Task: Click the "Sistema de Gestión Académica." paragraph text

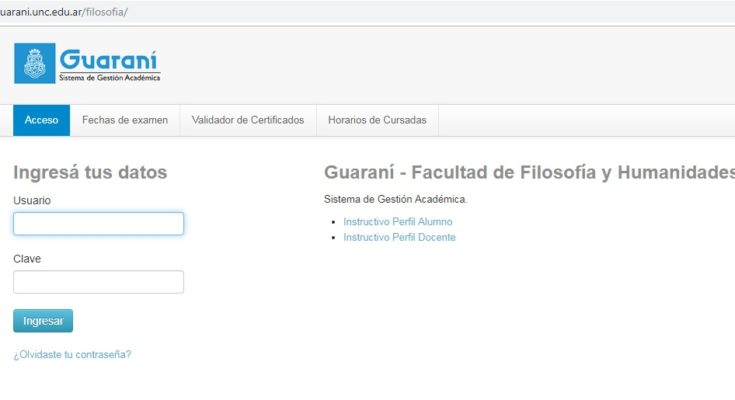Action: [395, 199]
